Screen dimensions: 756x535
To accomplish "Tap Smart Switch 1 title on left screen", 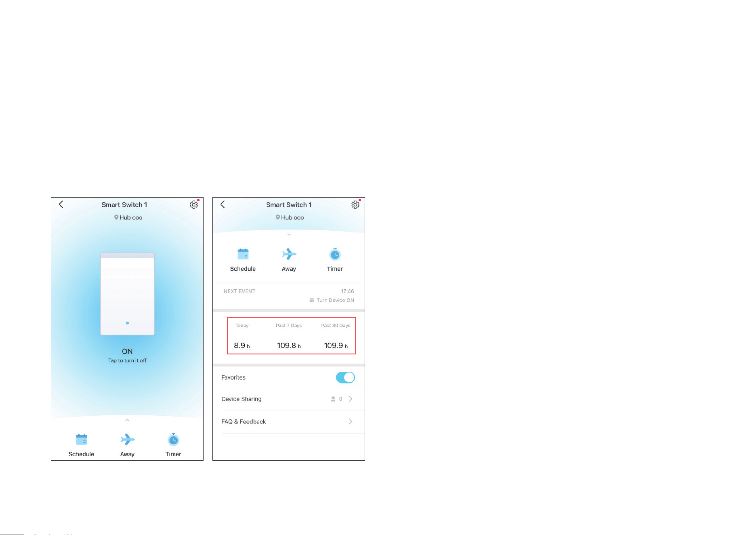I will point(124,205).
